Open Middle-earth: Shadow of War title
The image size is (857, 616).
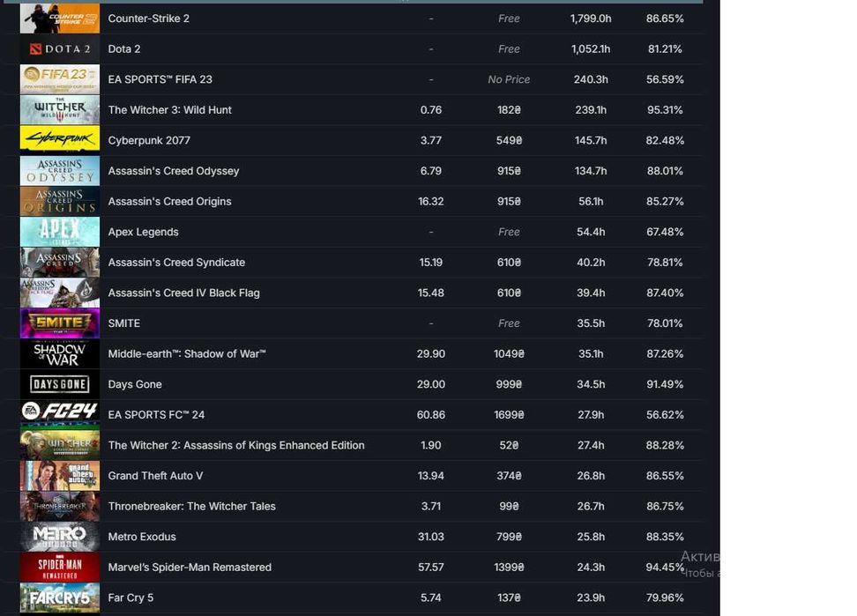[x=187, y=354]
